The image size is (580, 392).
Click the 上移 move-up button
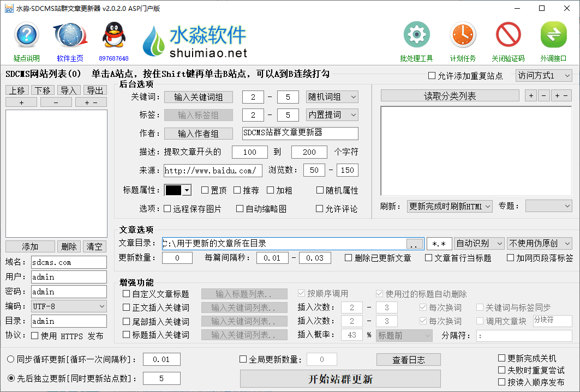[x=17, y=90]
